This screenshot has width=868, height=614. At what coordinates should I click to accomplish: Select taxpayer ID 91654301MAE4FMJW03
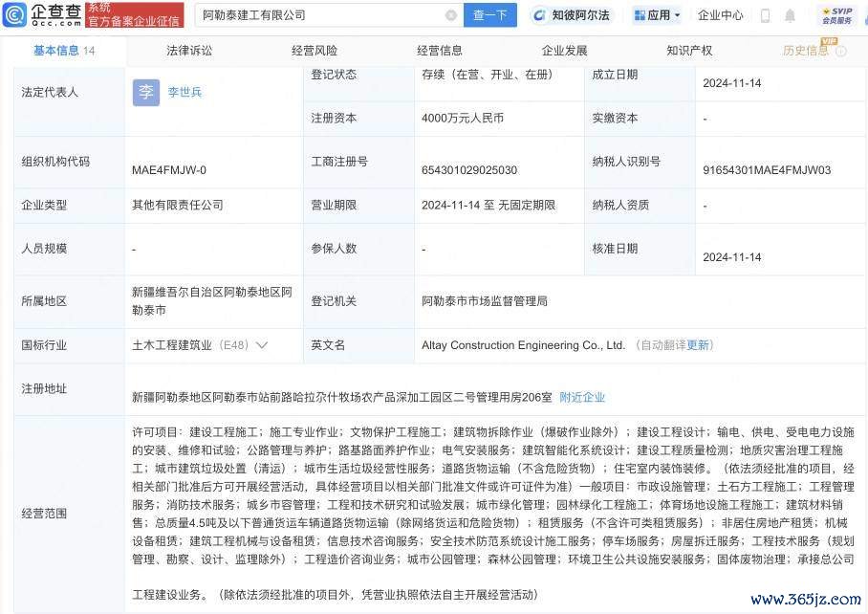pyautogui.click(x=767, y=170)
